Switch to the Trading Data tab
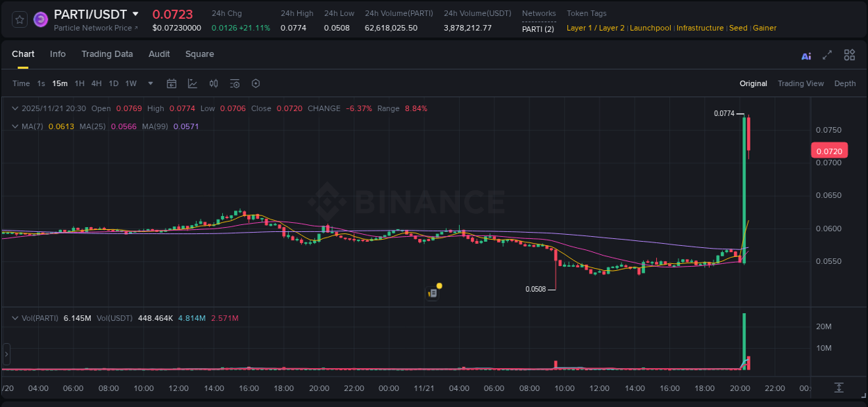Viewport: 868px width, 407px height. click(107, 54)
